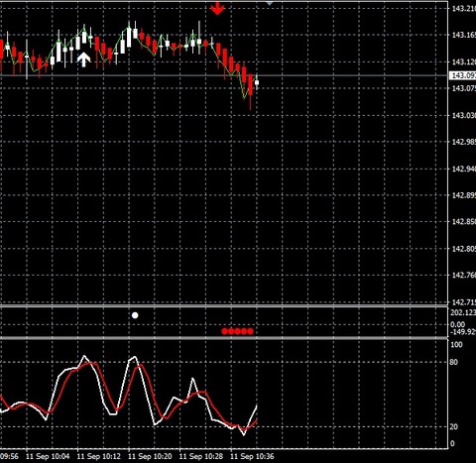Click the indicator scale value 202.123
The height and width of the screenshot is (463, 476).
tap(463, 312)
